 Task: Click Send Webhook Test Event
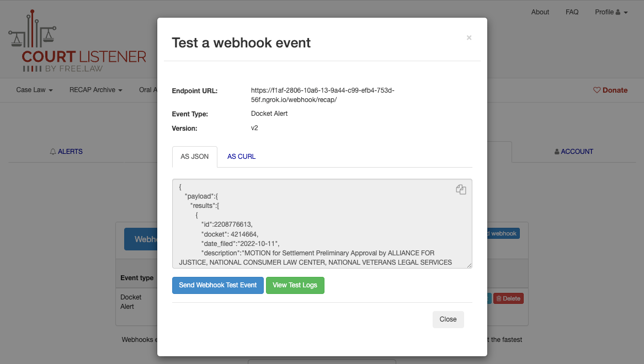click(217, 285)
